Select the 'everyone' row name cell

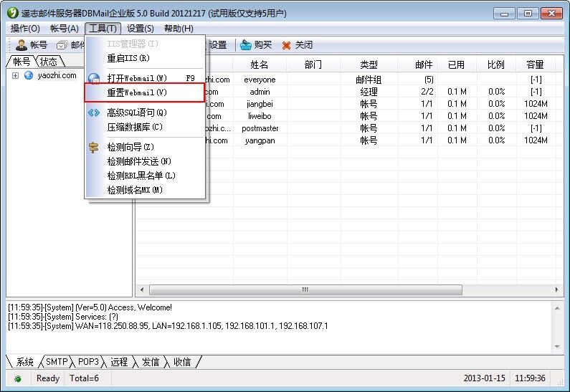[x=260, y=80]
